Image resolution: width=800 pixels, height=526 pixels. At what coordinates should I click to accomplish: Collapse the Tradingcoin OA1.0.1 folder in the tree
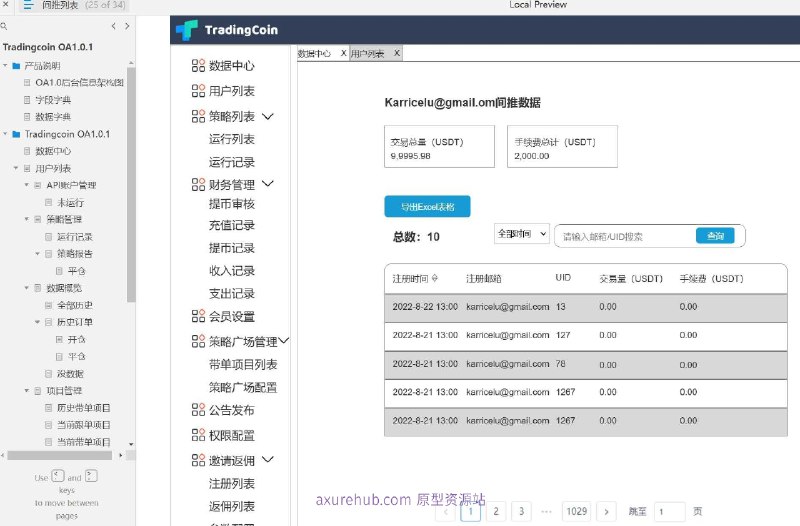pyautogui.click(x=5, y=134)
